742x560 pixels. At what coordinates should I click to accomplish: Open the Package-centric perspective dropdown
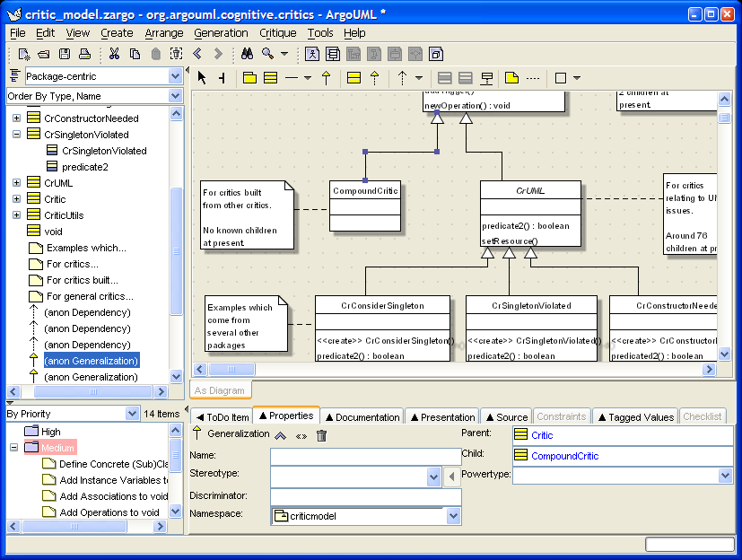[x=175, y=76]
